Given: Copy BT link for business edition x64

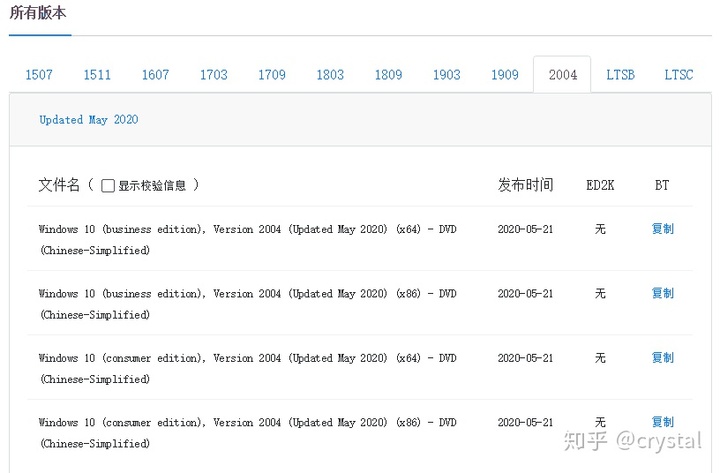Looking at the screenshot, I should pyautogui.click(x=662, y=229).
